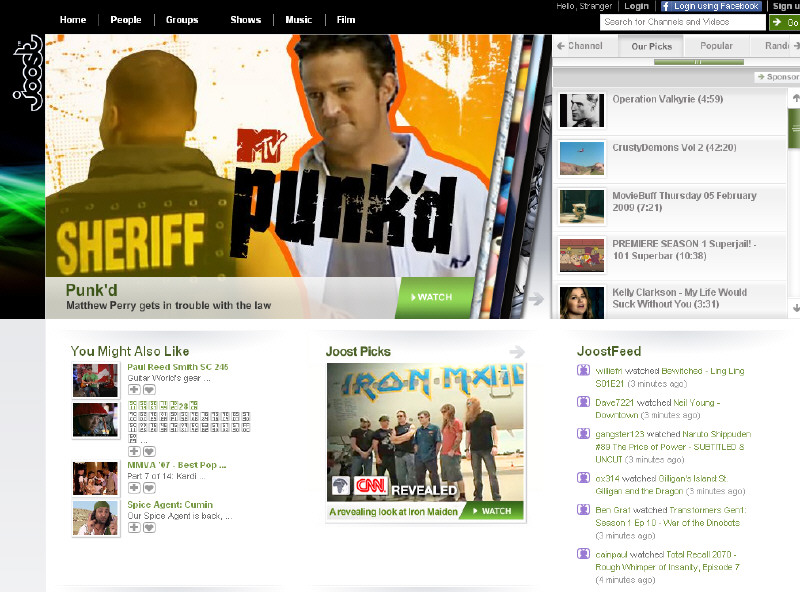
Task: Open willem's watched Bewitched feed link
Action: (x=669, y=377)
